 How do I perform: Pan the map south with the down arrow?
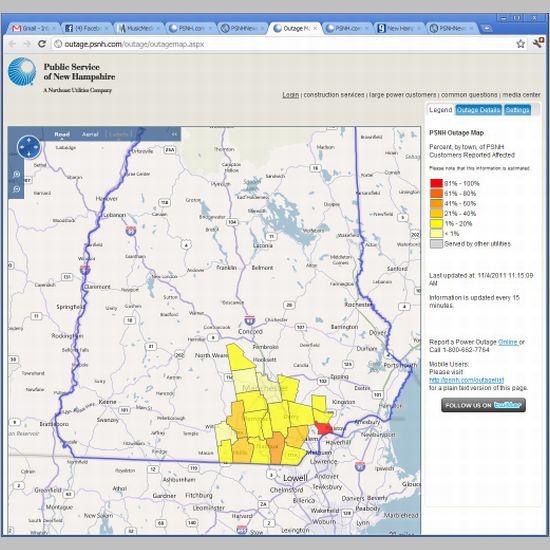point(29,154)
